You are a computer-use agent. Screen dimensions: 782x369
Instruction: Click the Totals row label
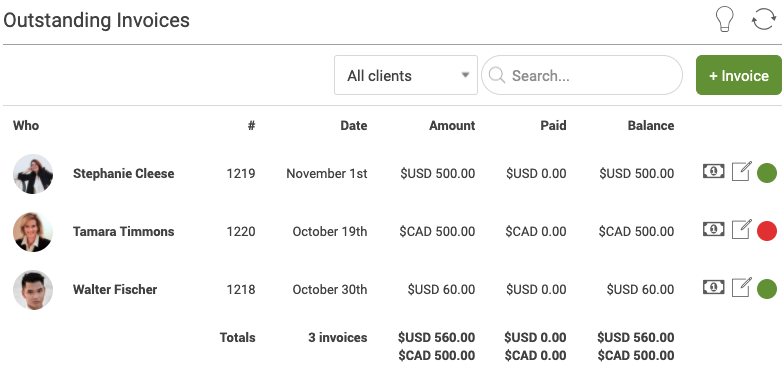tap(237, 338)
